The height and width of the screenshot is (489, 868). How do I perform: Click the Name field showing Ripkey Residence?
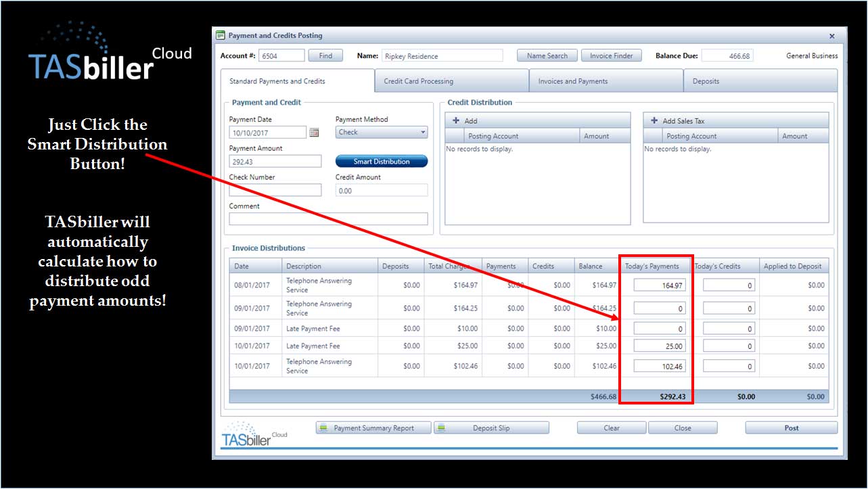point(442,55)
